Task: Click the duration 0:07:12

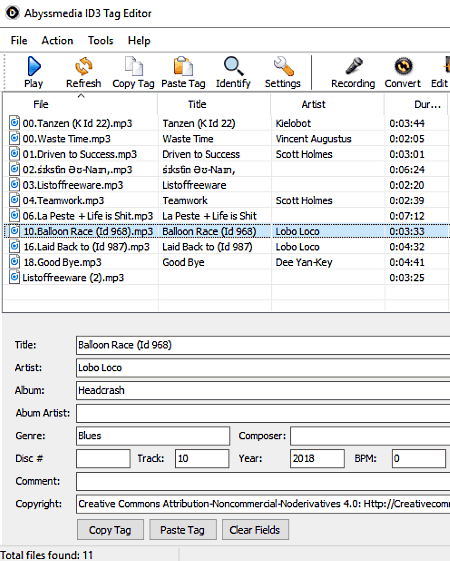Action: click(407, 216)
